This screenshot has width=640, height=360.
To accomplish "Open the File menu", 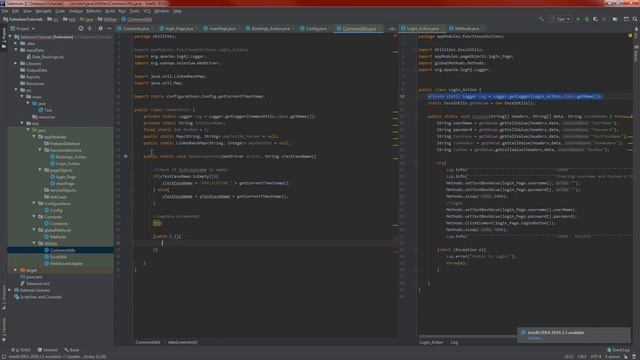I will [x=5, y=11].
